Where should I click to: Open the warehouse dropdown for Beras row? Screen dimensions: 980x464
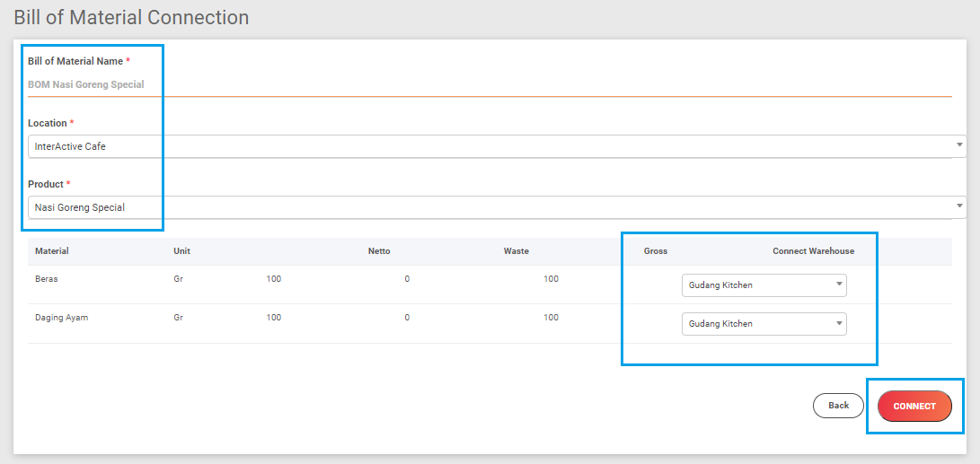coord(764,285)
